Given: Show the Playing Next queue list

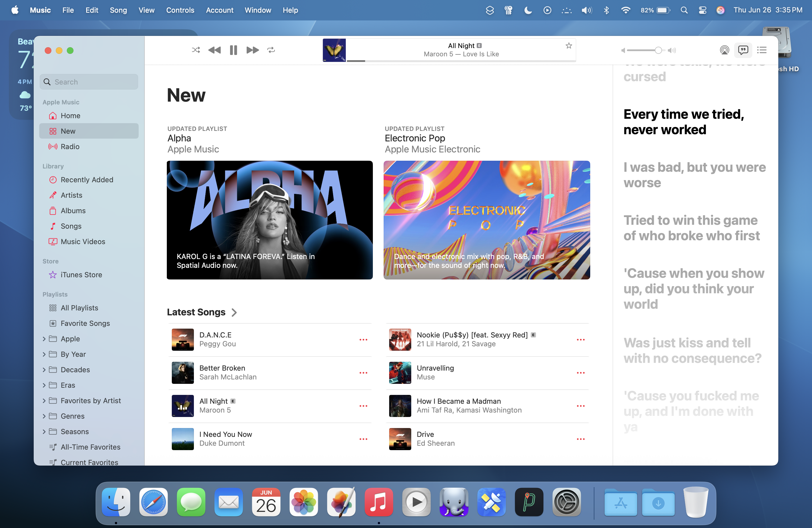Looking at the screenshot, I should (x=762, y=50).
